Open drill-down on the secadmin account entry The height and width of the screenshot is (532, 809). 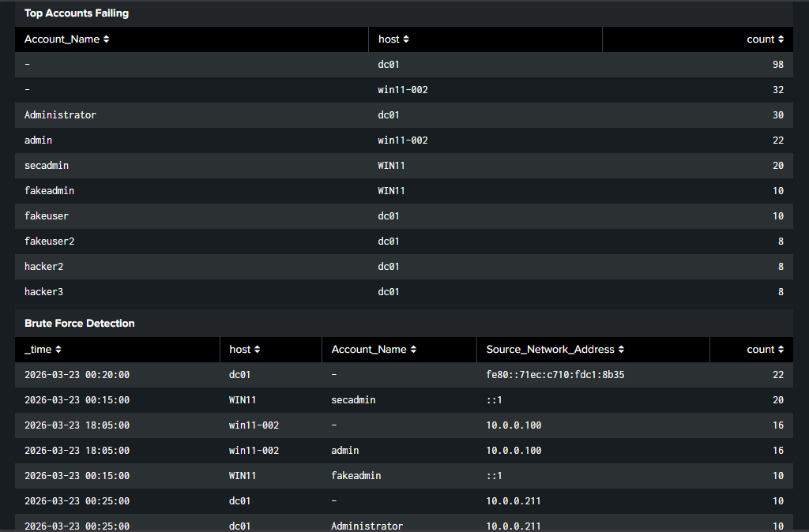click(47, 165)
